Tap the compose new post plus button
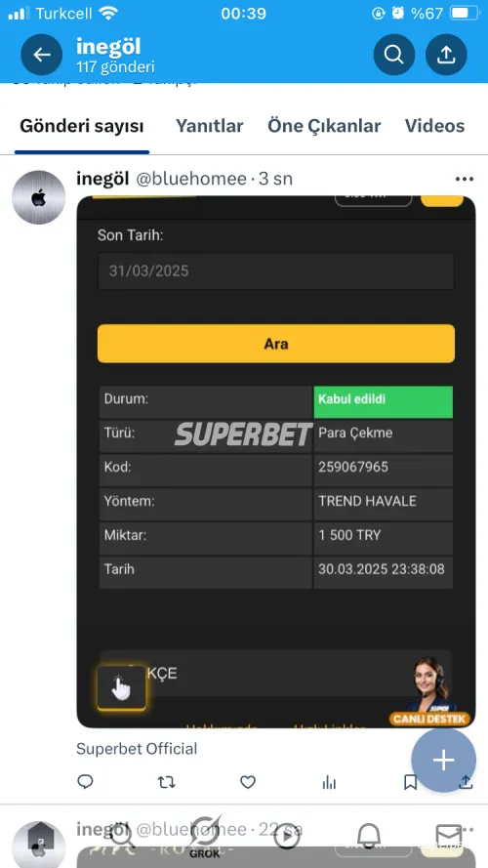 pyautogui.click(x=443, y=760)
